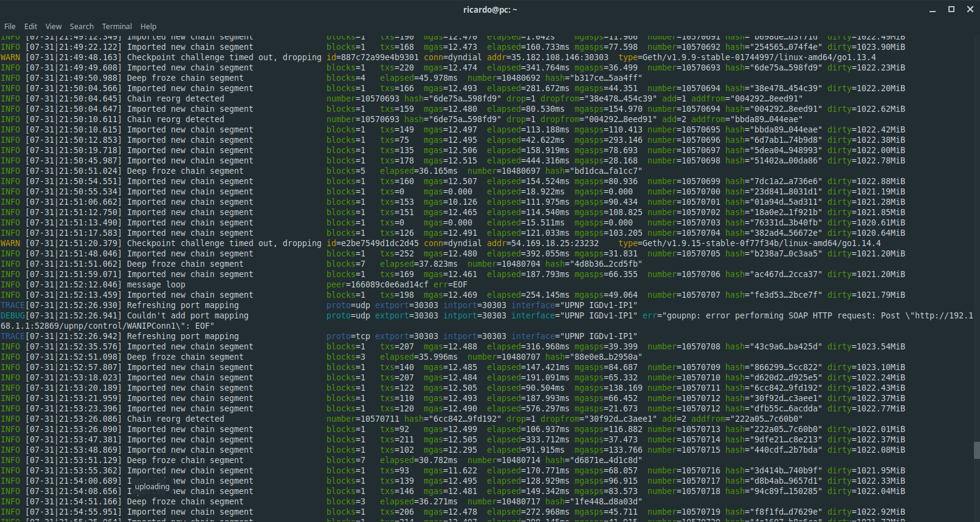Image resolution: width=980 pixels, height=522 pixels.
Task: Click id=e2be7549d1dc2d45 value
Action: pos(373,243)
